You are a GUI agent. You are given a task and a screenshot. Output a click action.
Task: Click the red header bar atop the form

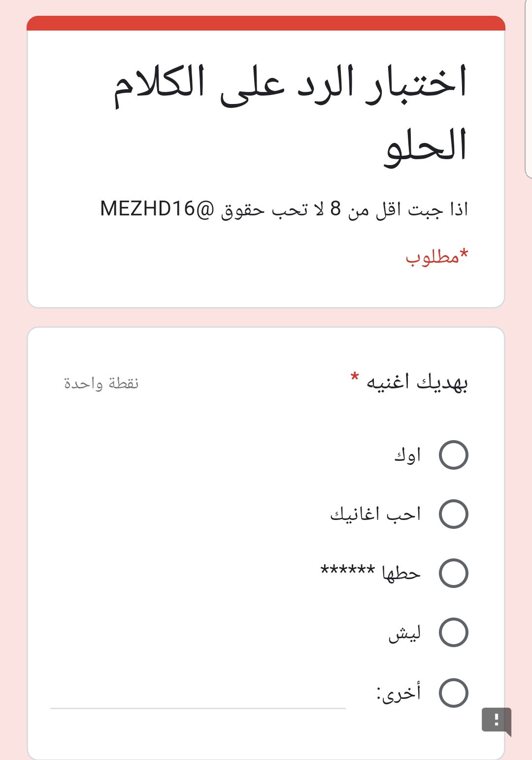click(x=266, y=23)
